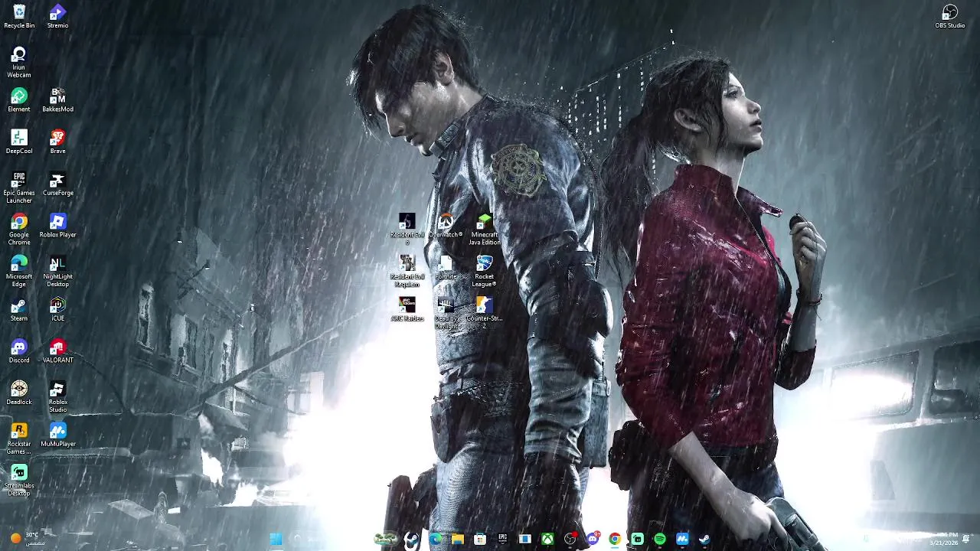Open the iCUE desktop shortcut
The width and height of the screenshot is (980, 551).
pos(57,310)
